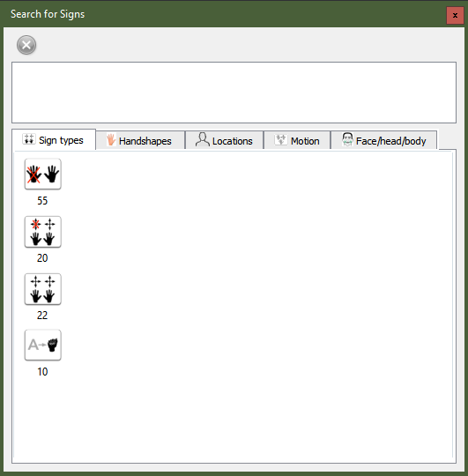468x476 pixels.
Task: Select the Sign types tab label
Action: (61, 140)
